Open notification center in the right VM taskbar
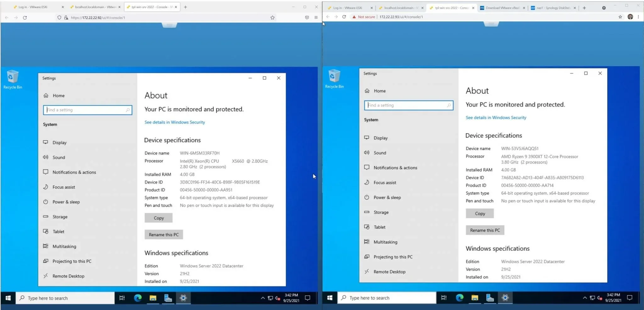Viewport: 644px width, 310px height. tap(630, 297)
